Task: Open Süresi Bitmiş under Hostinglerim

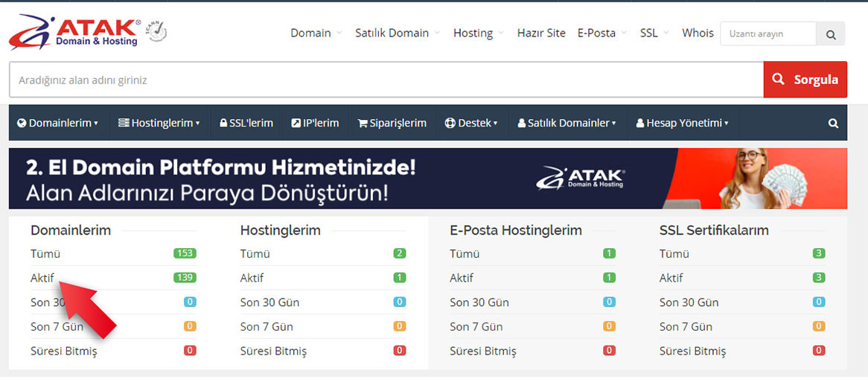Action: point(273,351)
